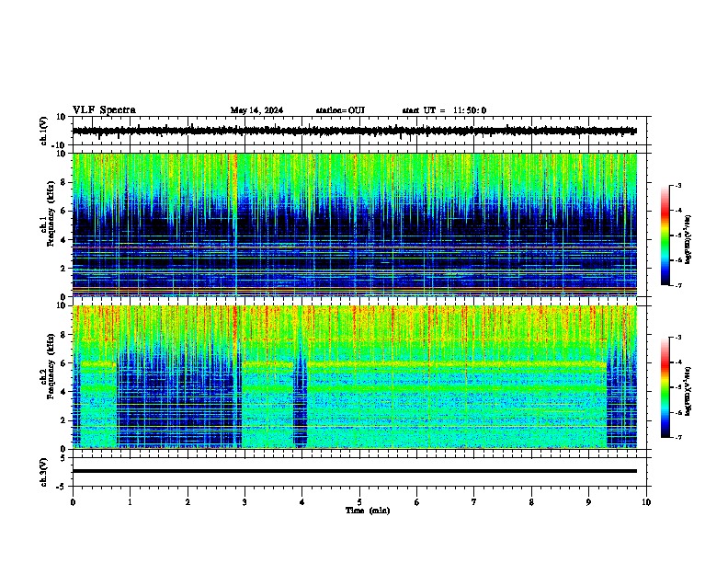Click the "station=OUI" header label
Image resolution: width=728 pixels, height=563 pixels.
[x=340, y=110]
